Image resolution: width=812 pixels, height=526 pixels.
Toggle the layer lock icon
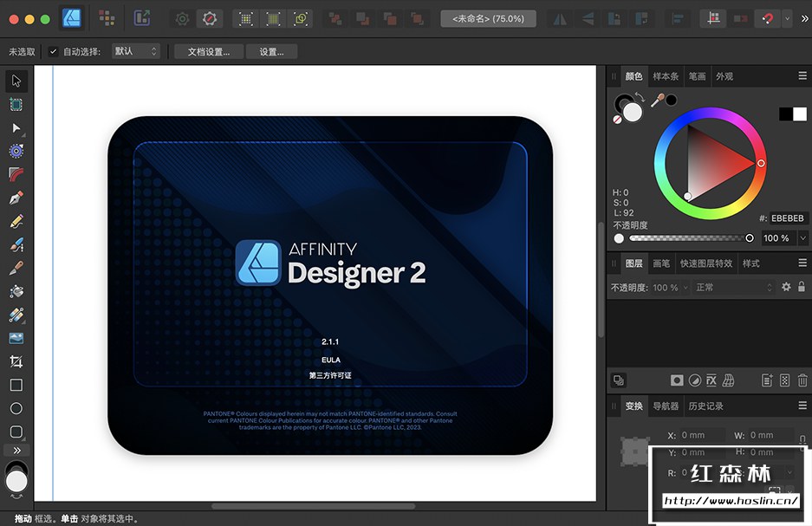click(802, 287)
